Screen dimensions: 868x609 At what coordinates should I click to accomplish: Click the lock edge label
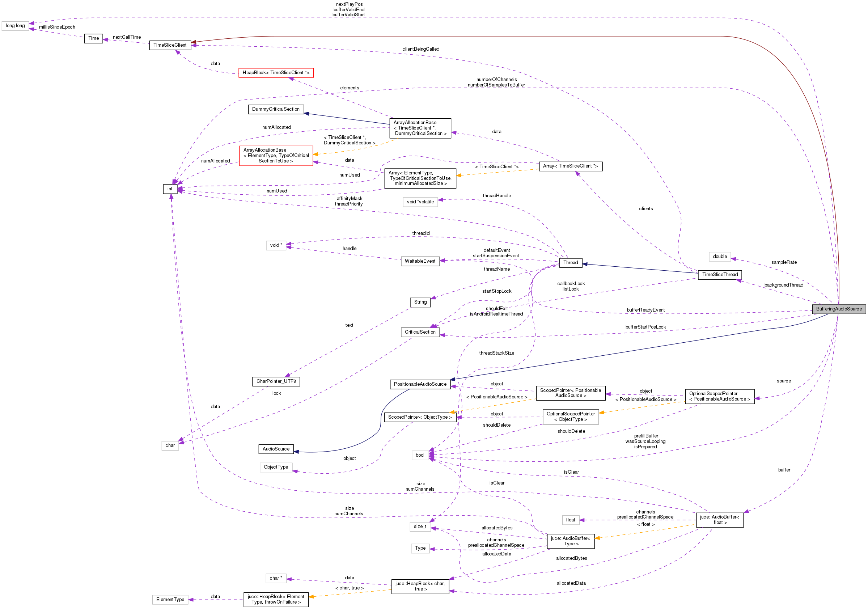tap(277, 393)
